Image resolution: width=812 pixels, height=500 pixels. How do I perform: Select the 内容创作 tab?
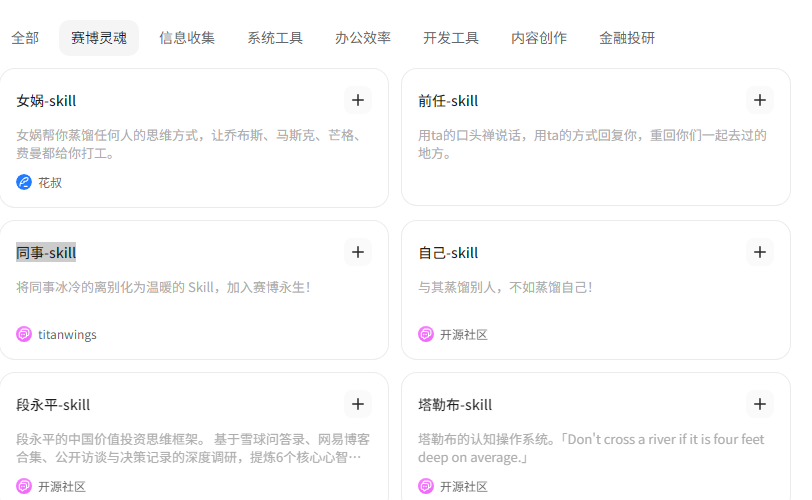click(x=539, y=38)
